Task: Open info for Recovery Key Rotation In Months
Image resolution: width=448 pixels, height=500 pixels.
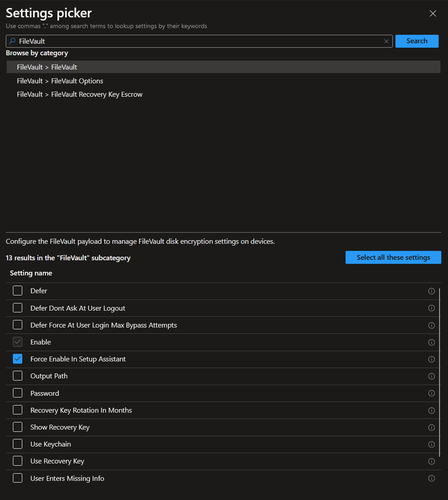Action: tap(432, 410)
